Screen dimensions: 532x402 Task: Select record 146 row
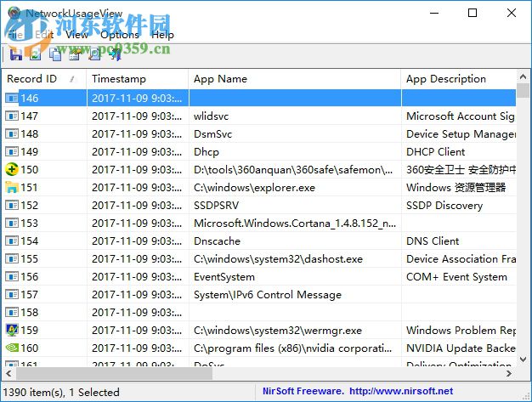(259, 99)
